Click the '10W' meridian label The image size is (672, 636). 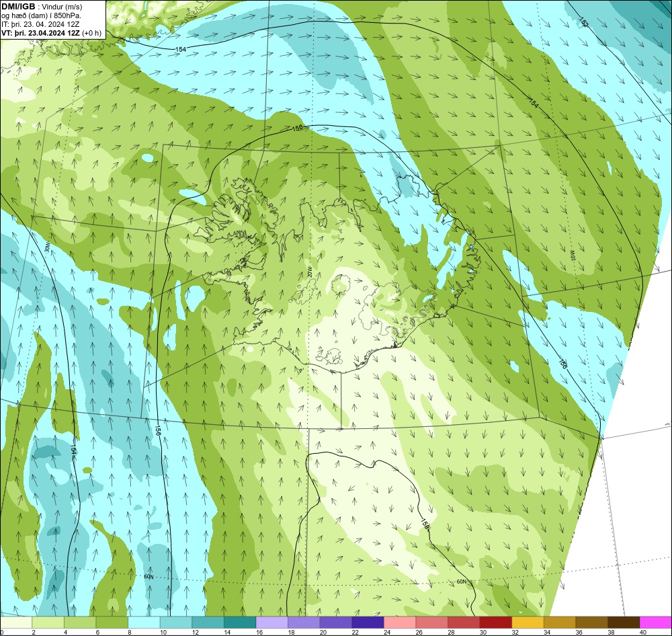573,256
